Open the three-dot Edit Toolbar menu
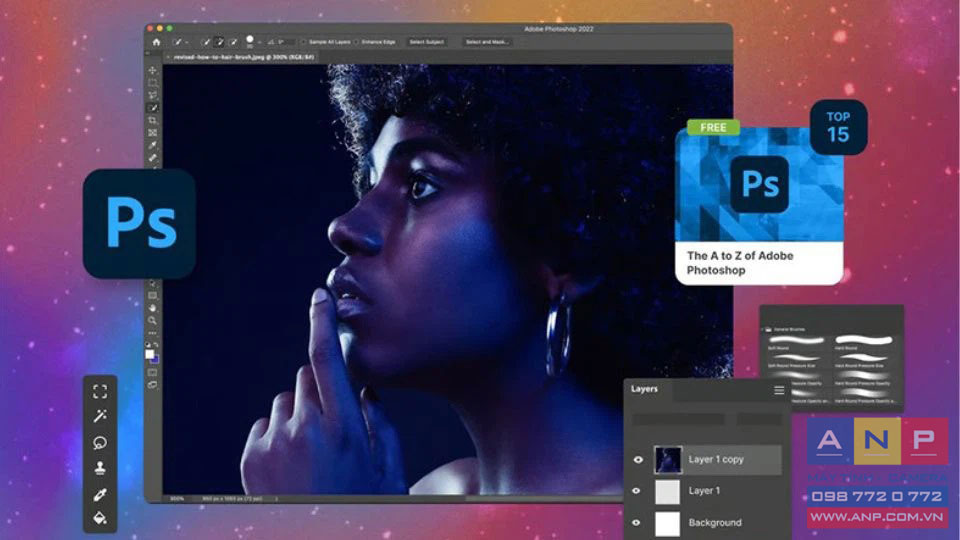 click(152, 333)
